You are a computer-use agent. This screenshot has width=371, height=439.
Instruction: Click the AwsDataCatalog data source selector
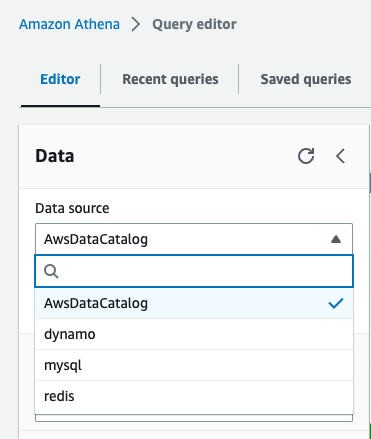point(194,239)
